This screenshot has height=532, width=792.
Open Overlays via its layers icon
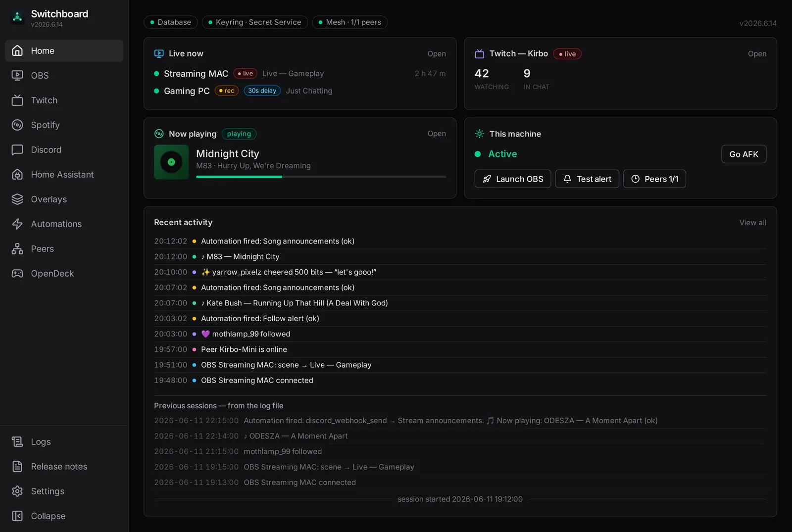click(17, 199)
